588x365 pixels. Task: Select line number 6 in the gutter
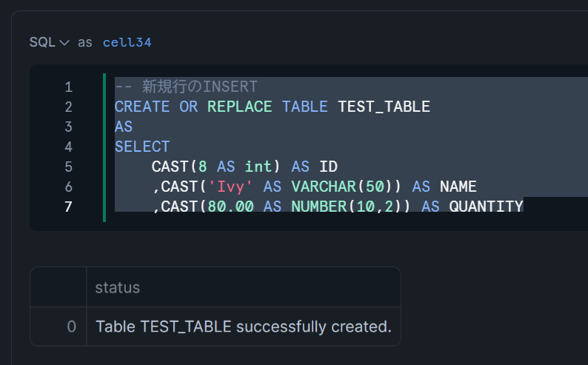(x=68, y=187)
